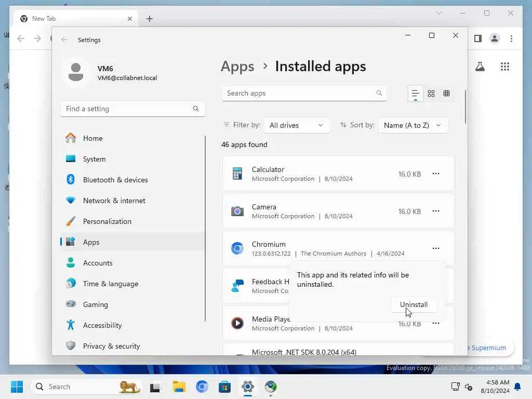Open browser profile avatar menu
This screenshot has width=532, height=399.
coord(495,38)
